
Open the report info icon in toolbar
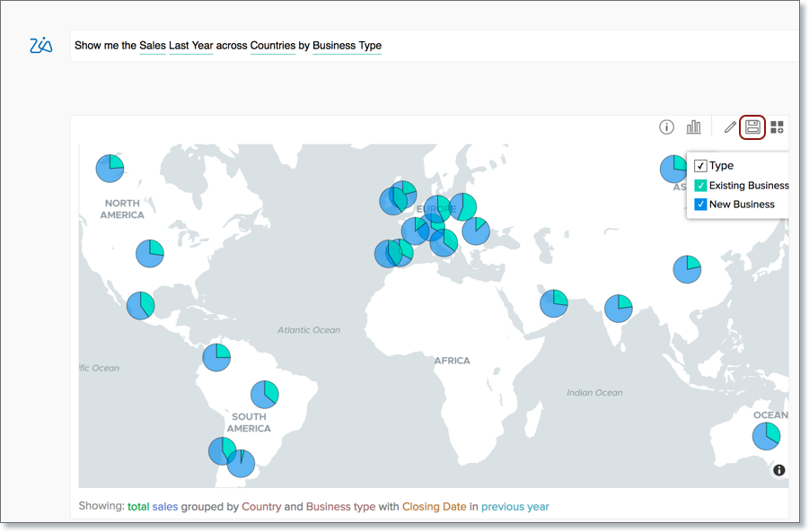coord(666,127)
